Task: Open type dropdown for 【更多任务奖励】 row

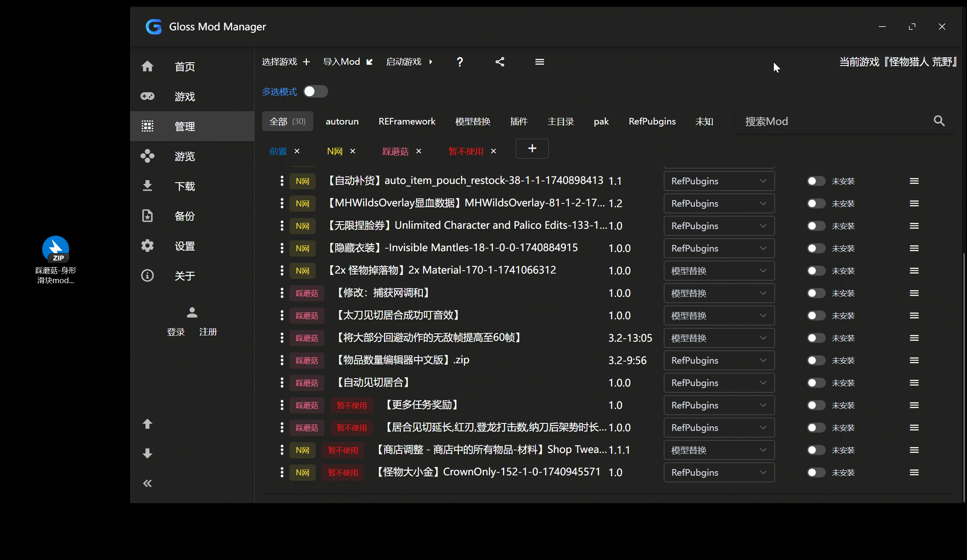Action: 719,405
